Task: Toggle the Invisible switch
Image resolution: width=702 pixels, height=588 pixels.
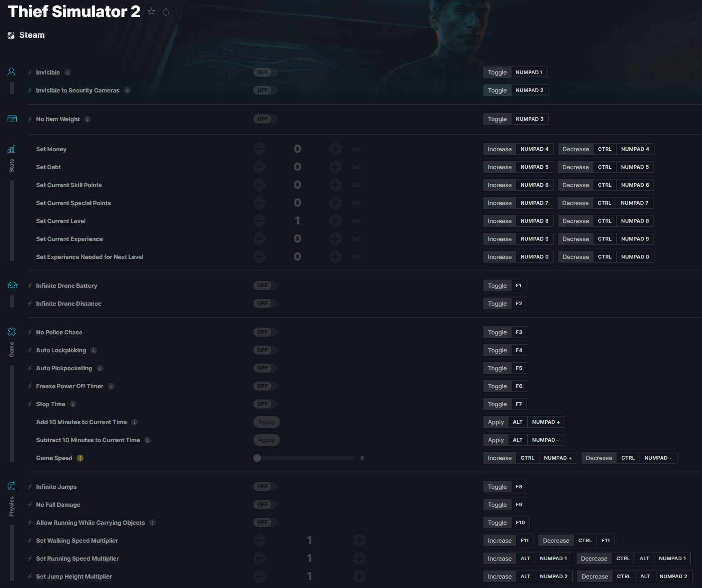Action: (265, 72)
